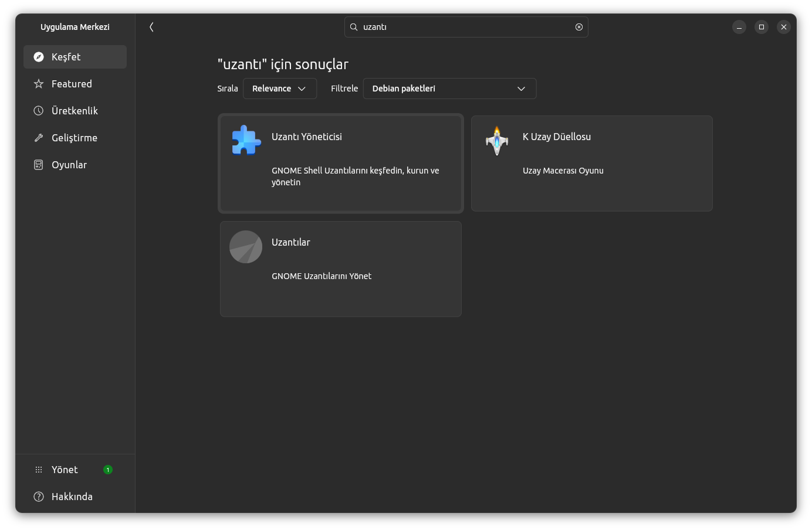Select the Featured star icon
The width and height of the screenshot is (812, 530).
click(39, 84)
